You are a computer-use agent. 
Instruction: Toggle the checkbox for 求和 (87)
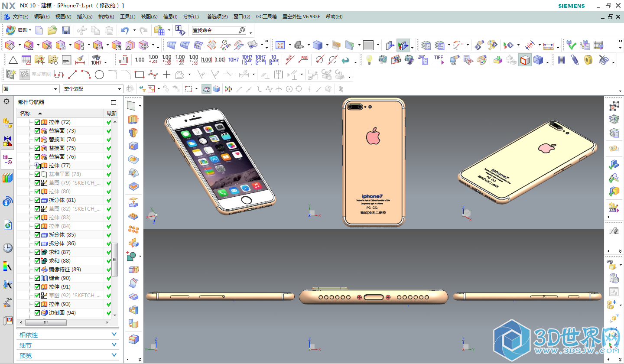pos(37,252)
